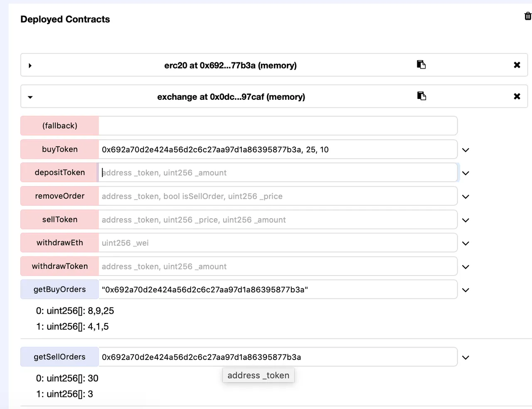Run the buyToken transaction
The height and width of the screenshot is (409, 532).
60,149
